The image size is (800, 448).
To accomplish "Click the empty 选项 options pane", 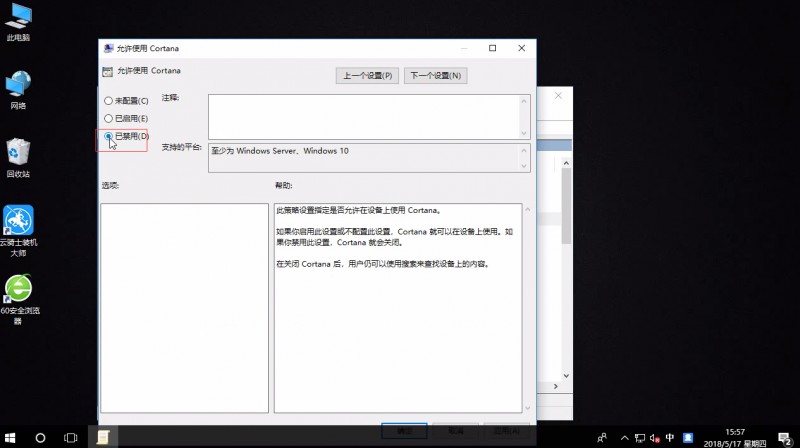I will click(184, 308).
